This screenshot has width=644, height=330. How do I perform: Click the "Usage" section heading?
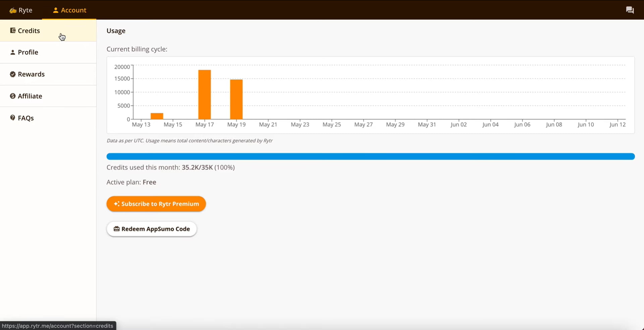click(116, 31)
